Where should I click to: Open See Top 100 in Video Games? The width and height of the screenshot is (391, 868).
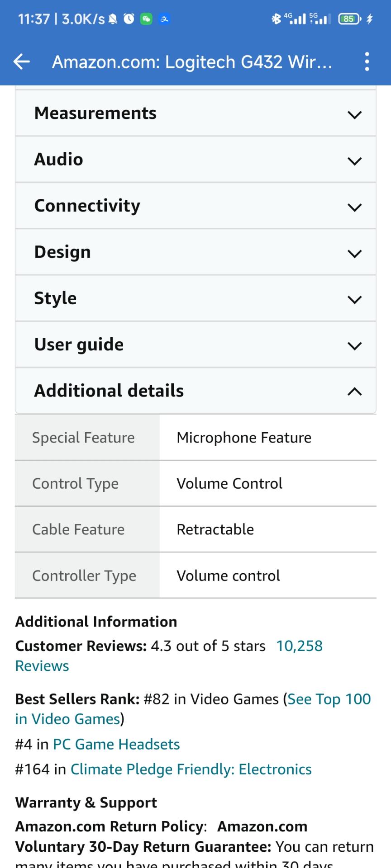[329, 699]
